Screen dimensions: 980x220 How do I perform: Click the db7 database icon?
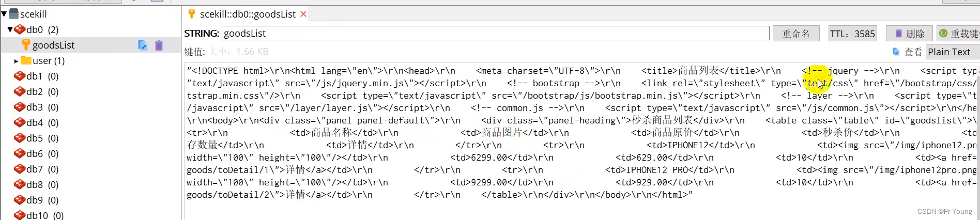tap(20, 169)
